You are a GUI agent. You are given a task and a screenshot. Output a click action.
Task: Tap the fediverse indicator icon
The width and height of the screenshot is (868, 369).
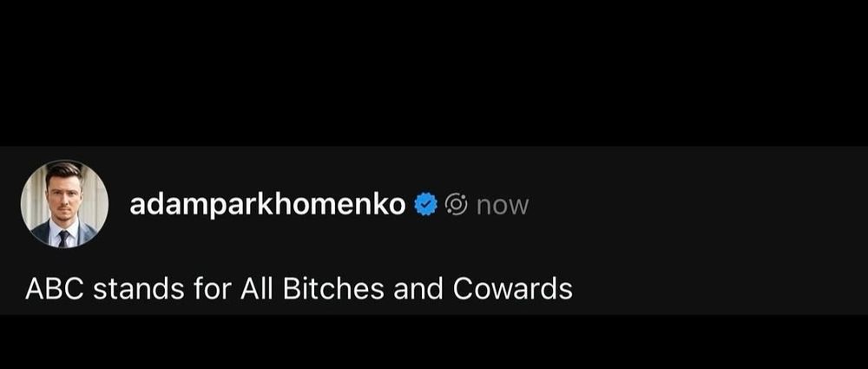click(457, 205)
